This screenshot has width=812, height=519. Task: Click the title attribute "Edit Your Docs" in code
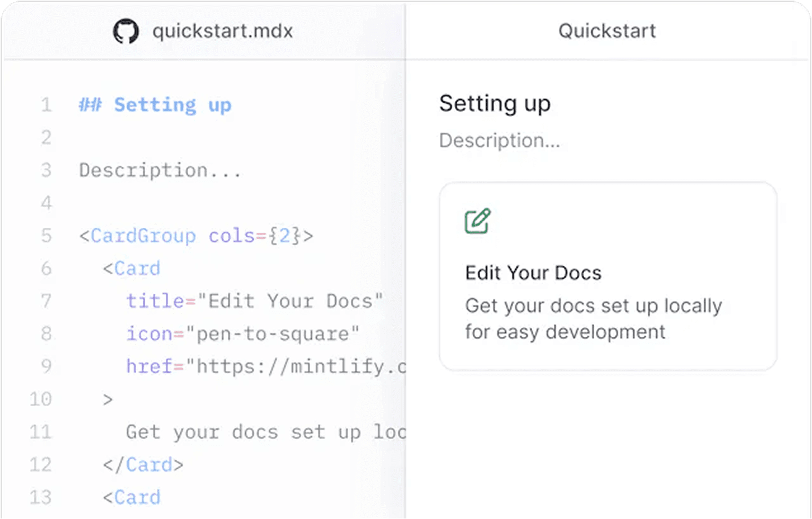click(x=254, y=301)
